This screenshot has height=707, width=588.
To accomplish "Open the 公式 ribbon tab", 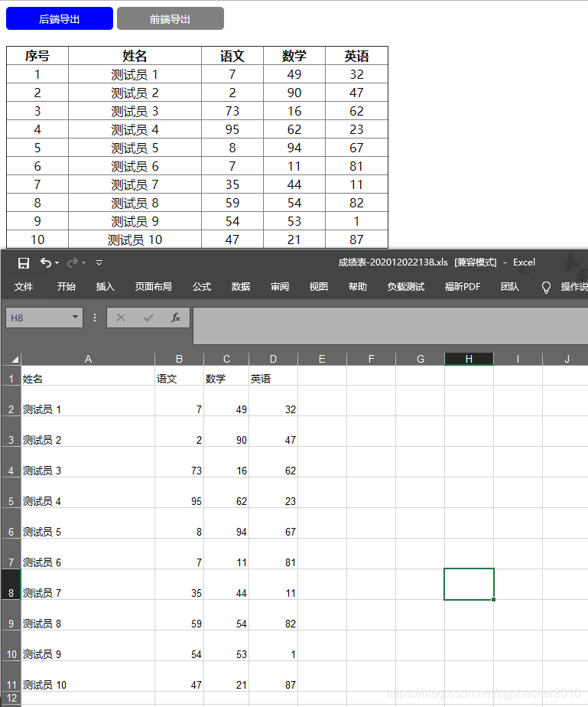I will [x=201, y=287].
